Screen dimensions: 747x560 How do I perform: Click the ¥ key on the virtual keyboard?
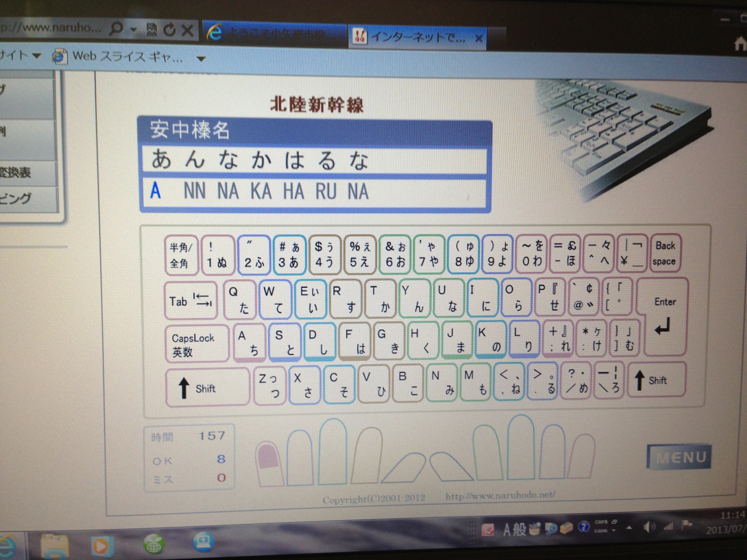coord(632,253)
